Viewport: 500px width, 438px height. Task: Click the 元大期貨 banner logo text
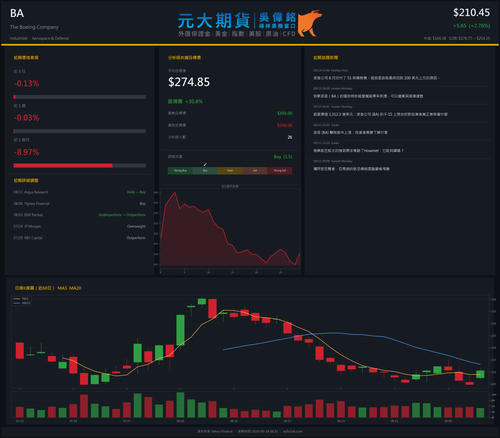(x=214, y=21)
